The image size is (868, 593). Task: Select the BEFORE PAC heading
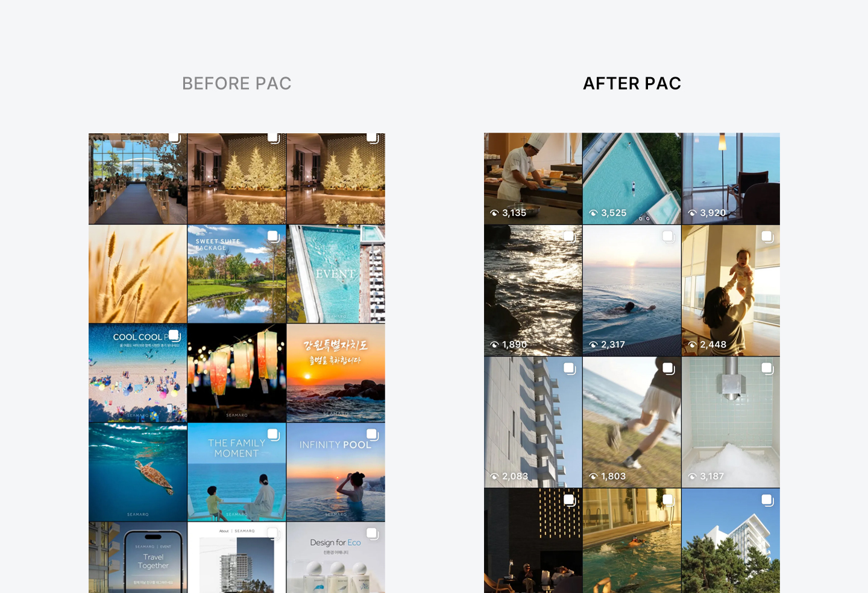point(237,83)
